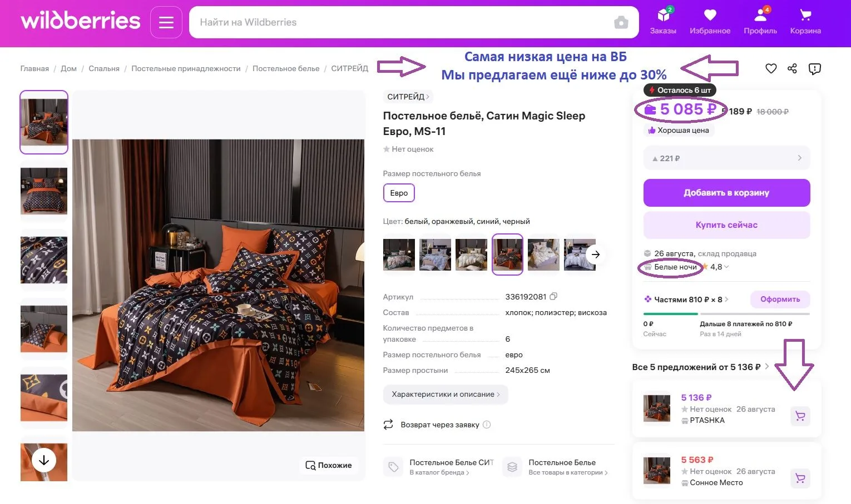Add PTASHKA offer to cart
Screen dimensions: 851x504
[x=800, y=416]
